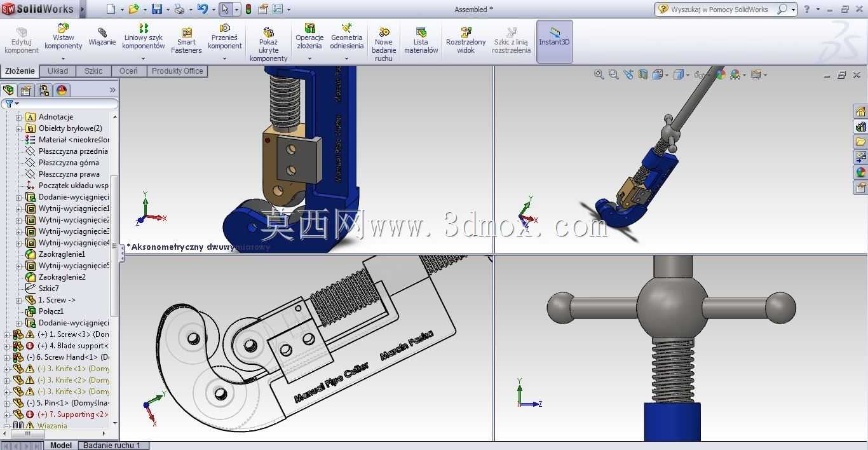This screenshot has height=450, width=868.
Task: Expand the Adnotacje tree node
Action: (19, 117)
